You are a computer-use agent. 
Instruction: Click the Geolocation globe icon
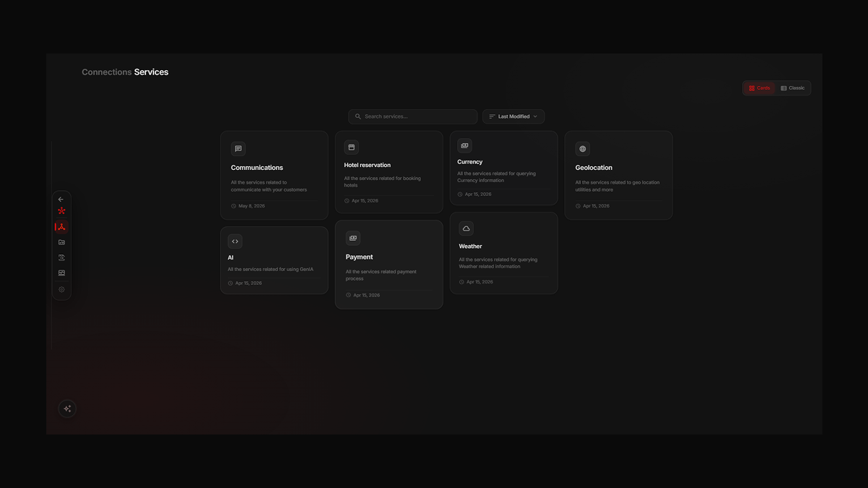582,149
